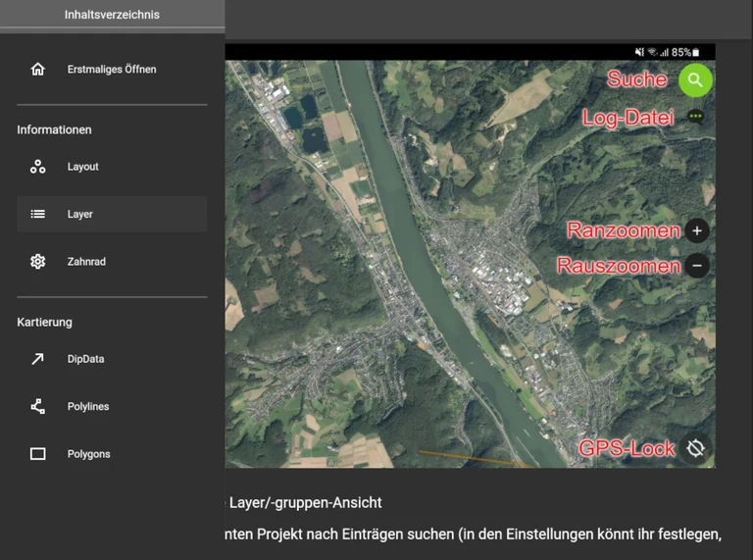Zoom in with the plus button

pyautogui.click(x=696, y=231)
